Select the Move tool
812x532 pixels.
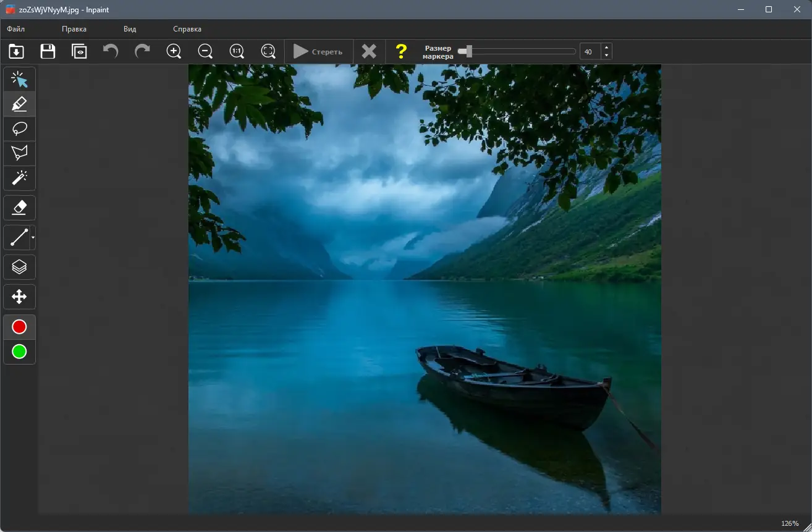pyautogui.click(x=19, y=297)
